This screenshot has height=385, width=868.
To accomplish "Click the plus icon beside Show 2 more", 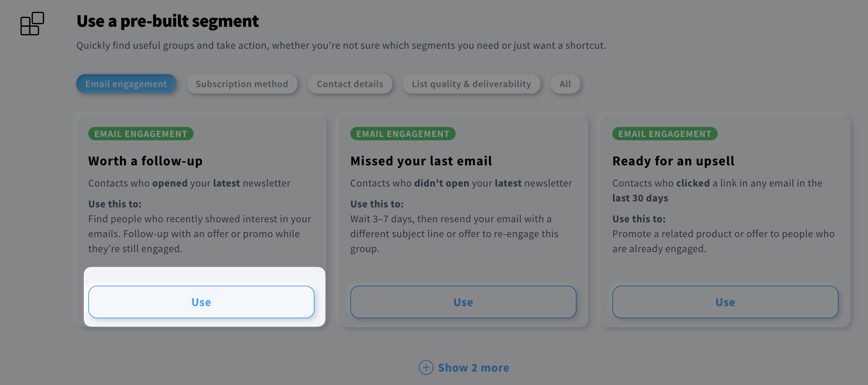I will 425,367.
